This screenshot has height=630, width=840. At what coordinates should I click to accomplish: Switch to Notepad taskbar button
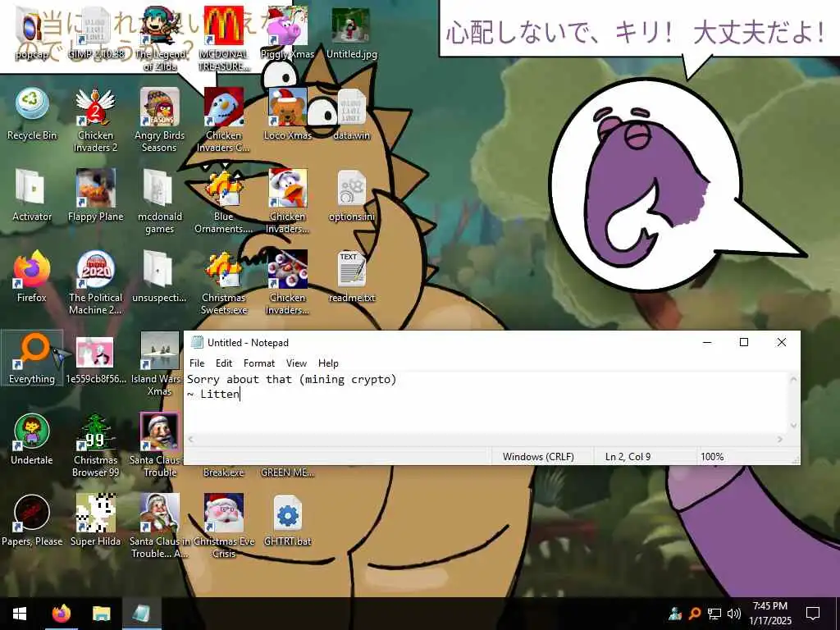[x=141, y=614]
